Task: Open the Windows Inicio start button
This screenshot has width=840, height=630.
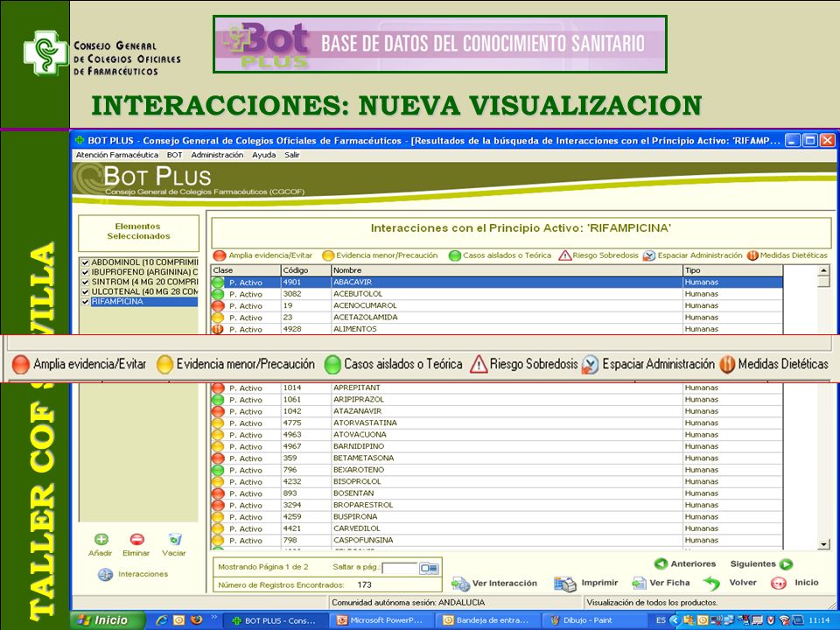Action: click(x=107, y=620)
